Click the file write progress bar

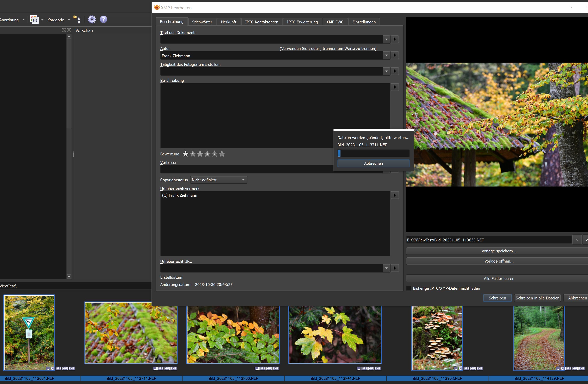click(373, 153)
